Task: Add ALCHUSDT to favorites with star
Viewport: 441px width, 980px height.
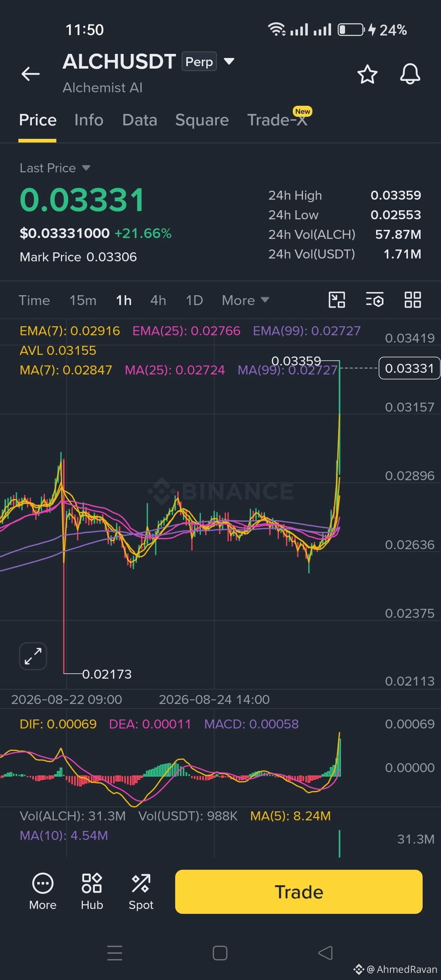Action: [367, 74]
